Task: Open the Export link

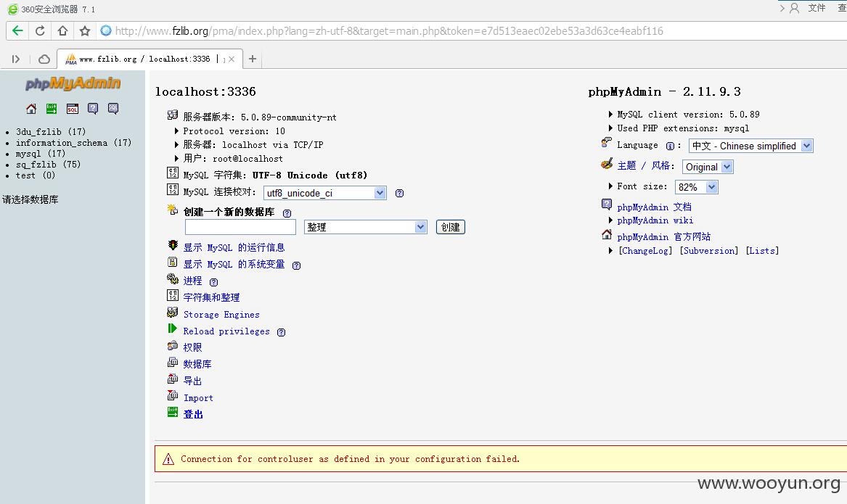Action: coord(193,381)
